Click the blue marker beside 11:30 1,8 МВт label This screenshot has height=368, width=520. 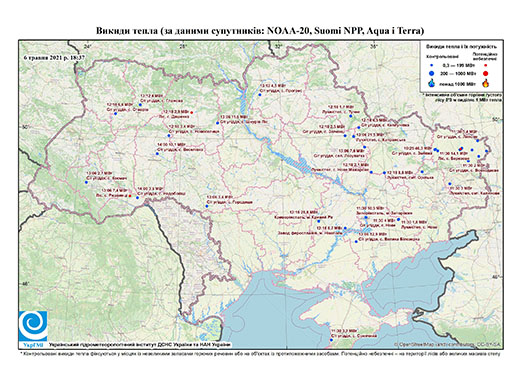[x=398, y=219]
